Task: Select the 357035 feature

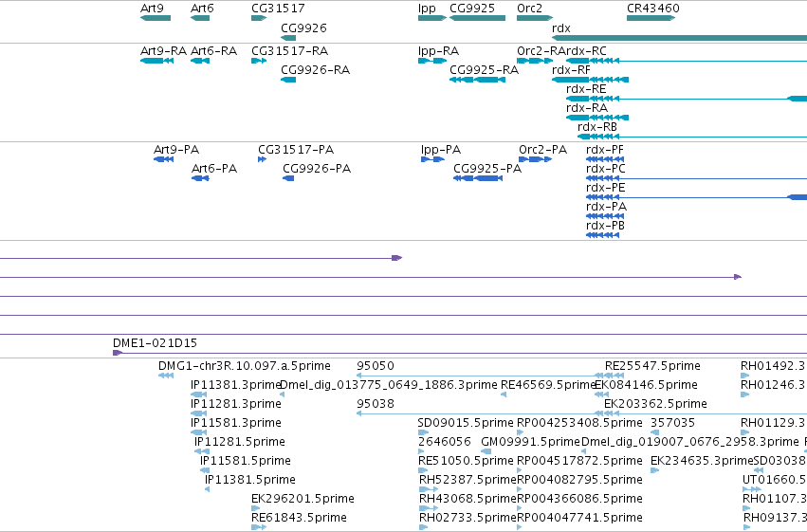Action: (x=654, y=432)
